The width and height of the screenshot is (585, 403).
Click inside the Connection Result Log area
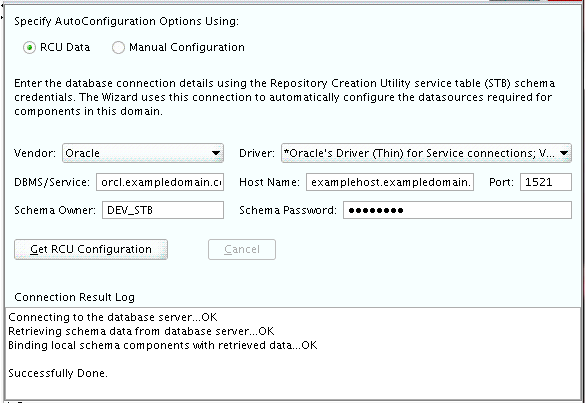[293, 354]
